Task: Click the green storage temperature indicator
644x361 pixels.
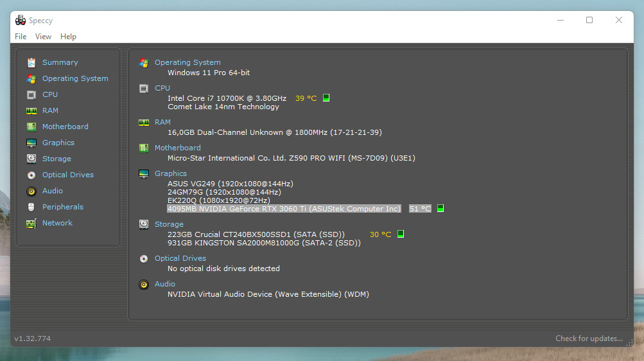Action: [x=401, y=234]
